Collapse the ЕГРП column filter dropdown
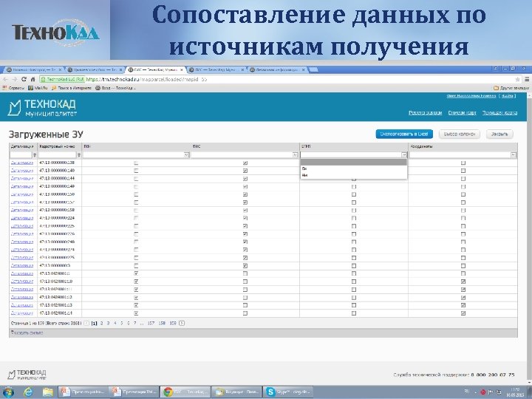The height and width of the screenshot is (399, 532). [x=404, y=155]
